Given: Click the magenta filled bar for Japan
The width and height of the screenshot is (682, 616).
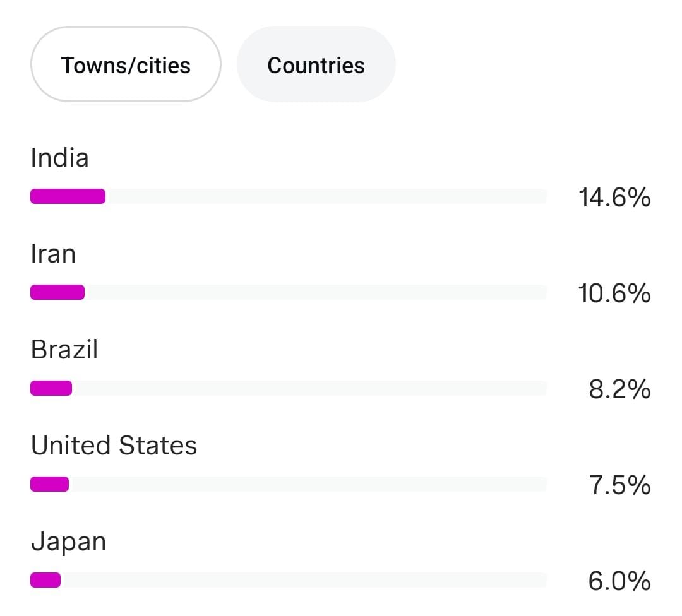Looking at the screenshot, I should coord(45,580).
